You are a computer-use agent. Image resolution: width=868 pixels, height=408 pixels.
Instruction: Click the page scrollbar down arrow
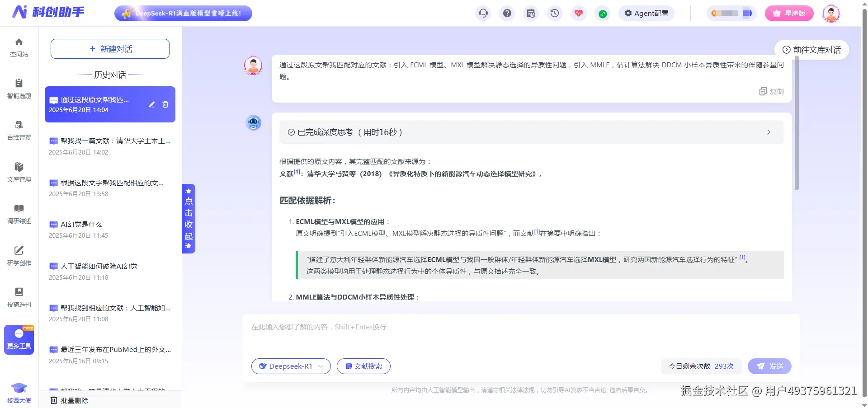pyautogui.click(x=864, y=405)
